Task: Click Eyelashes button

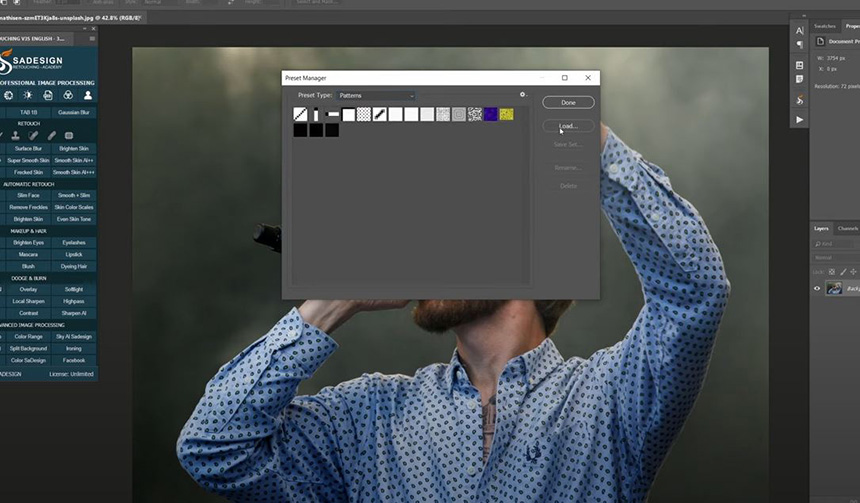Action: pyautogui.click(x=74, y=242)
